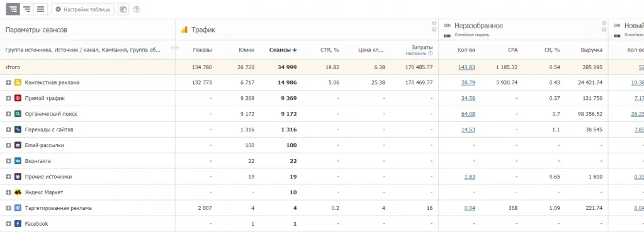
Task: Sort by the CPA column header
Action: click(x=512, y=50)
